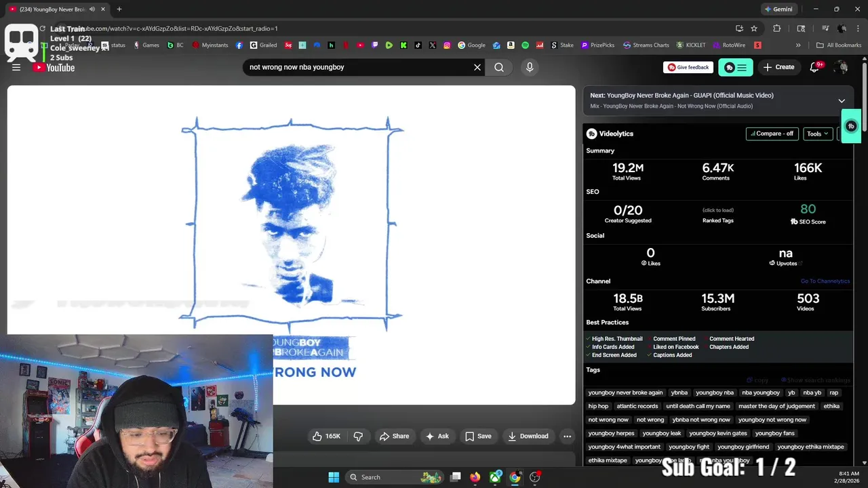
Task: Open the Spotify bookmark icon
Action: [x=525, y=45]
